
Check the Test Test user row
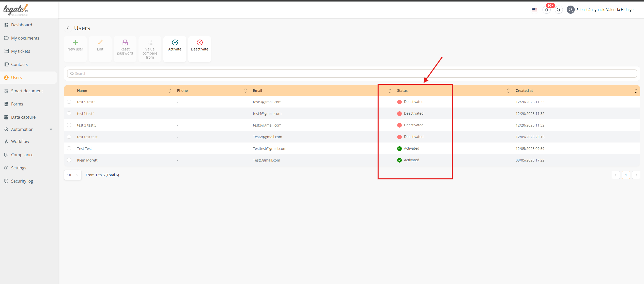coord(69,149)
